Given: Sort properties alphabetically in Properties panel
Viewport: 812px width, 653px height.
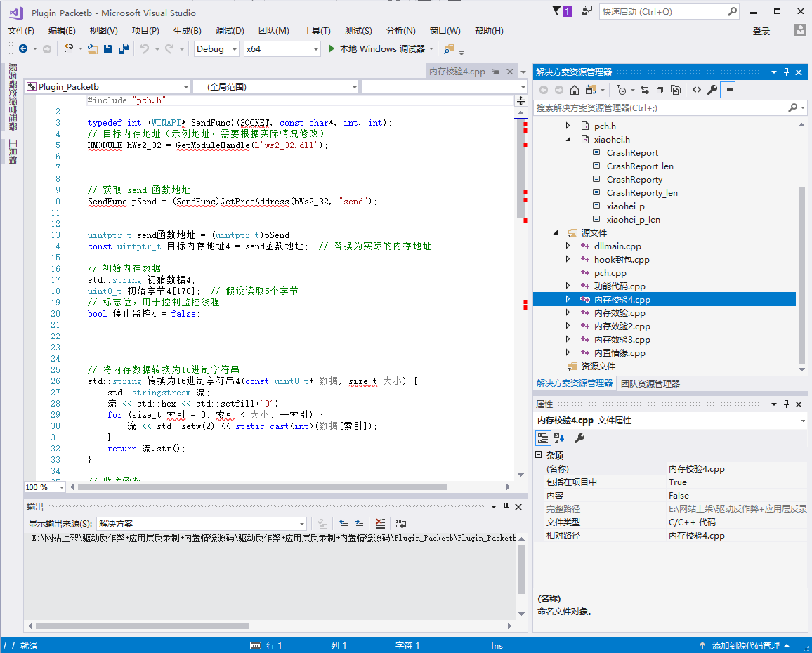Looking at the screenshot, I should pos(559,438).
